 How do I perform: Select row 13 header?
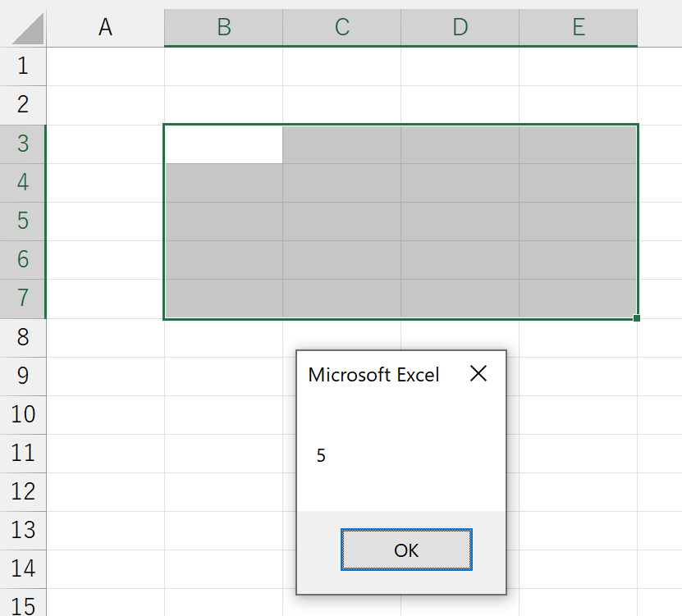pyautogui.click(x=23, y=531)
